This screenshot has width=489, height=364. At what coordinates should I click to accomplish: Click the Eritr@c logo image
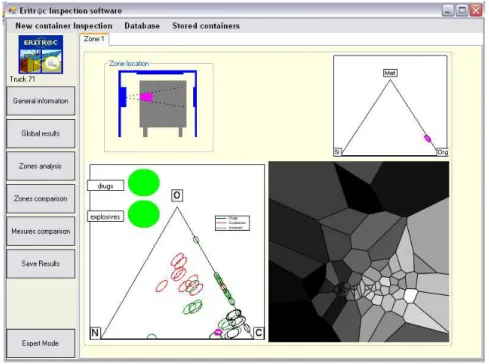(x=41, y=54)
